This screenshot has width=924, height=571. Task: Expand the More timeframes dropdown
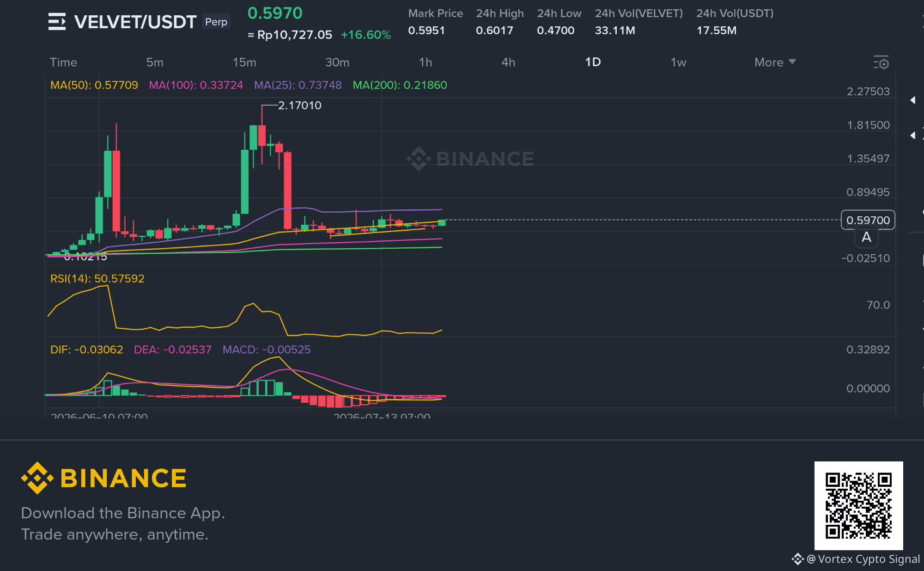point(775,62)
